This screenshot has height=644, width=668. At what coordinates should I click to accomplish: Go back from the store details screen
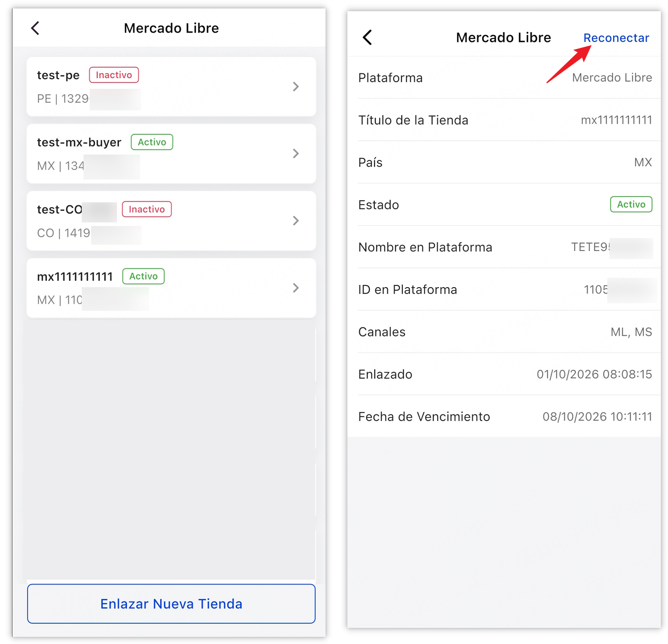click(x=367, y=38)
